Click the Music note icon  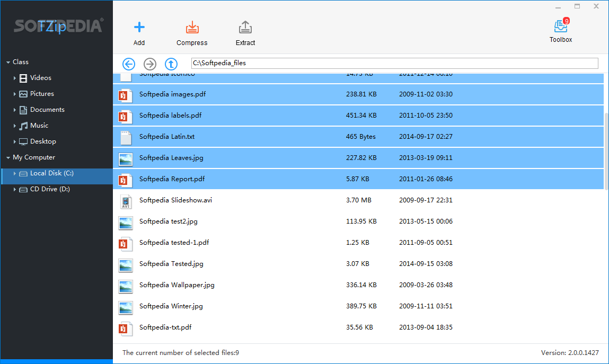tap(23, 126)
